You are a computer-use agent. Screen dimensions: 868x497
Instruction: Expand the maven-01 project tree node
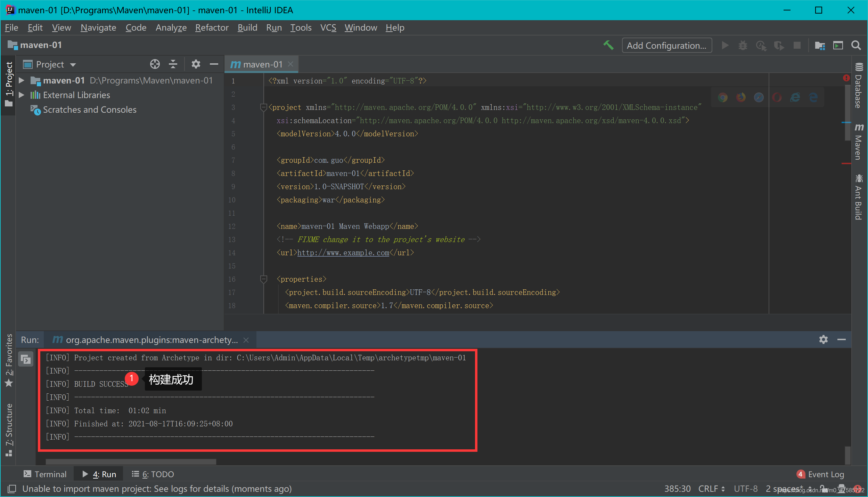[x=22, y=81]
